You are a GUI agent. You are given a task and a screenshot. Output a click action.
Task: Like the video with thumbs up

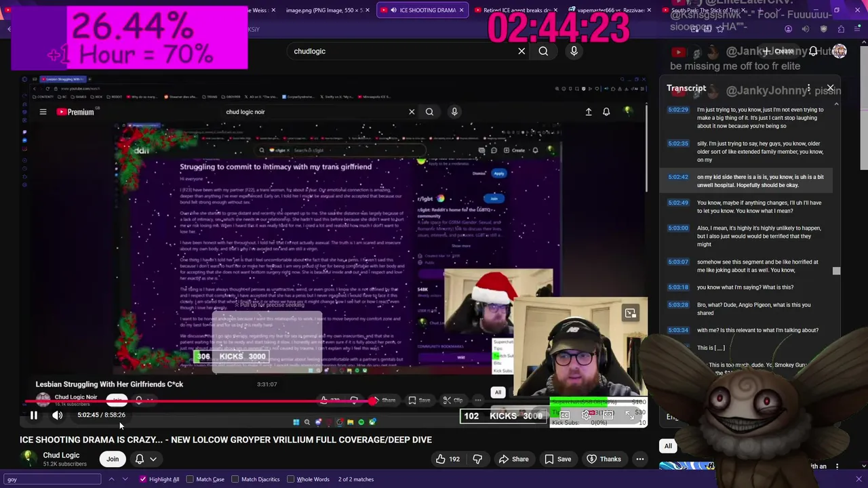coord(448,459)
